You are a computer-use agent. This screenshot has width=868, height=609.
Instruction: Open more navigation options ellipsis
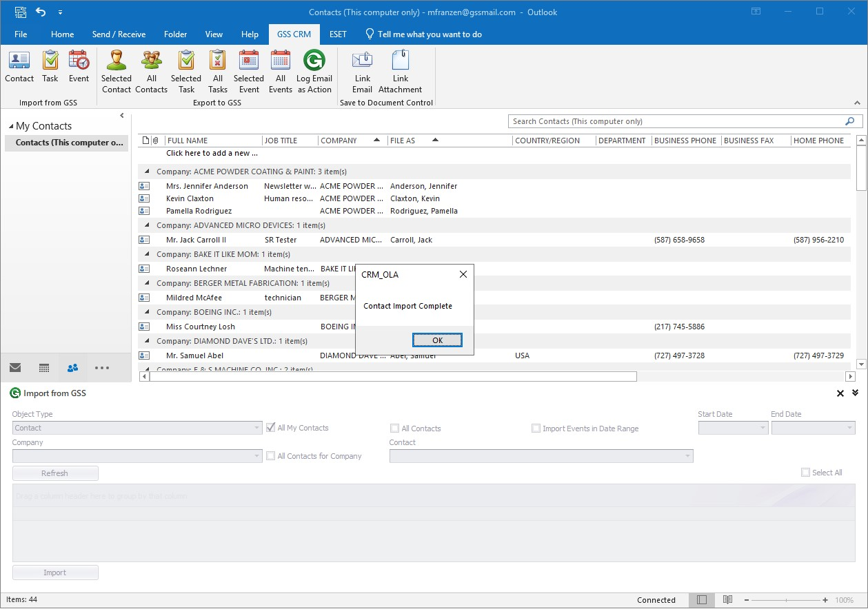point(102,368)
